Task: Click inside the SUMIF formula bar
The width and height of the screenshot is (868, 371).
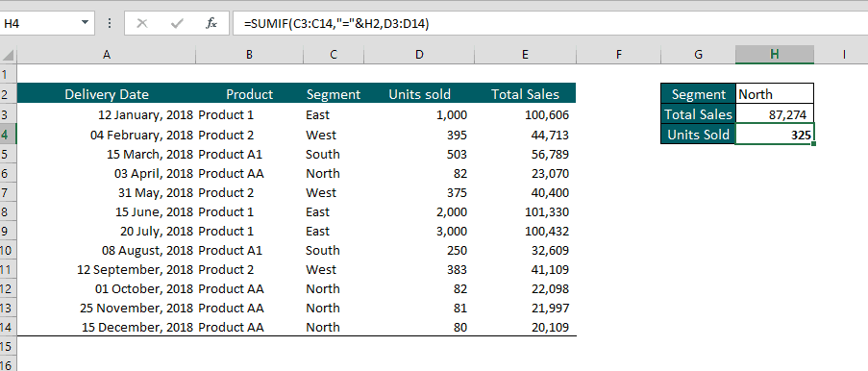Action: click(x=550, y=23)
